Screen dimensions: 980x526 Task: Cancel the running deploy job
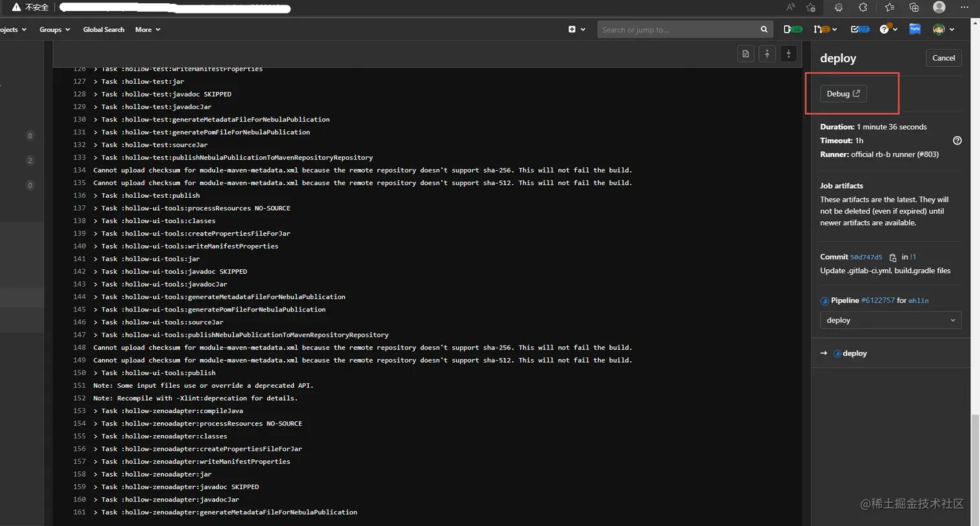pyautogui.click(x=944, y=58)
